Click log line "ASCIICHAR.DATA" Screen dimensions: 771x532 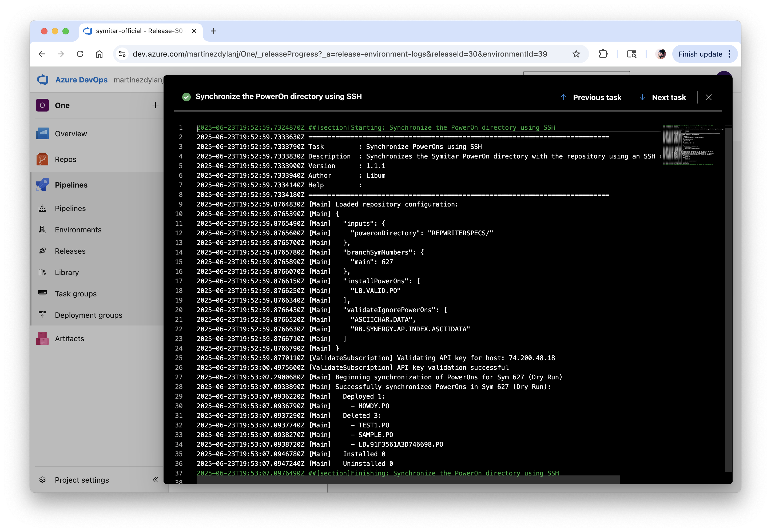point(306,319)
